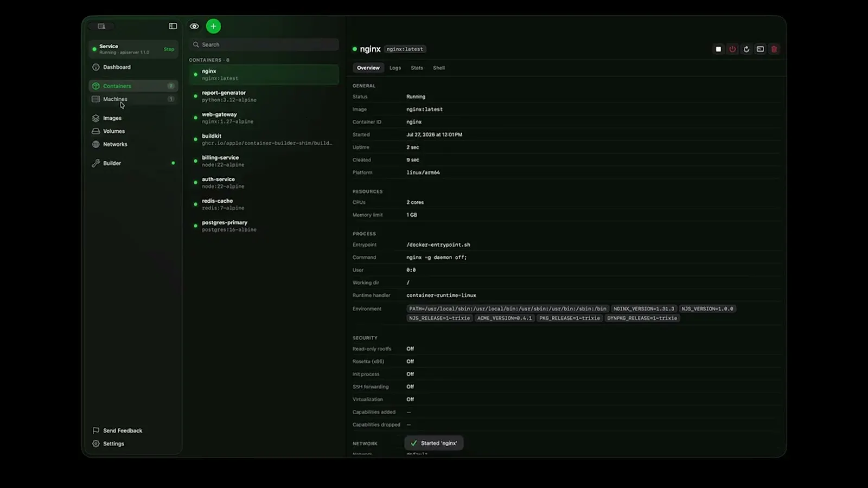
Task: Open the Settings label in the sidebar
Action: coord(114,444)
